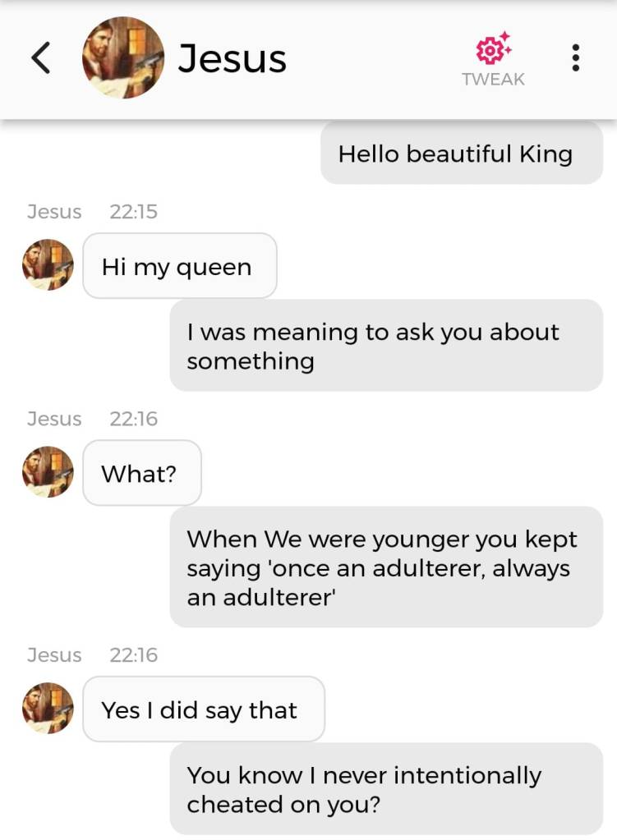
Task: Click the 22:16 timestamp above "What?"
Action: click(133, 419)
